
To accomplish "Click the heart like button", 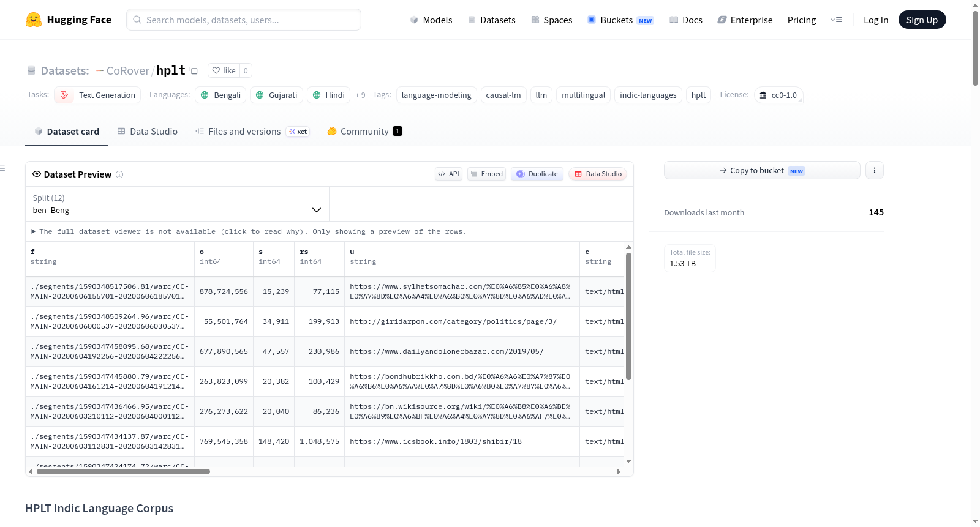I will click(224, 70).
